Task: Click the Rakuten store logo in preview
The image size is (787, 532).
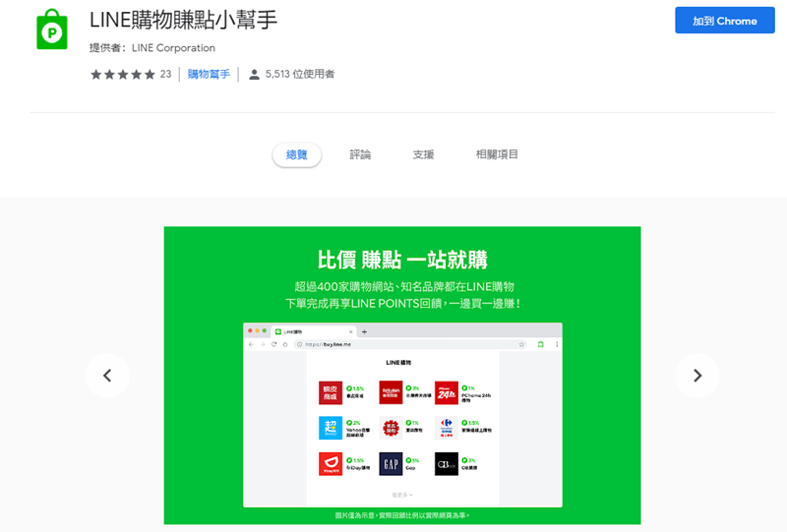Action: [x=391, y=393]
